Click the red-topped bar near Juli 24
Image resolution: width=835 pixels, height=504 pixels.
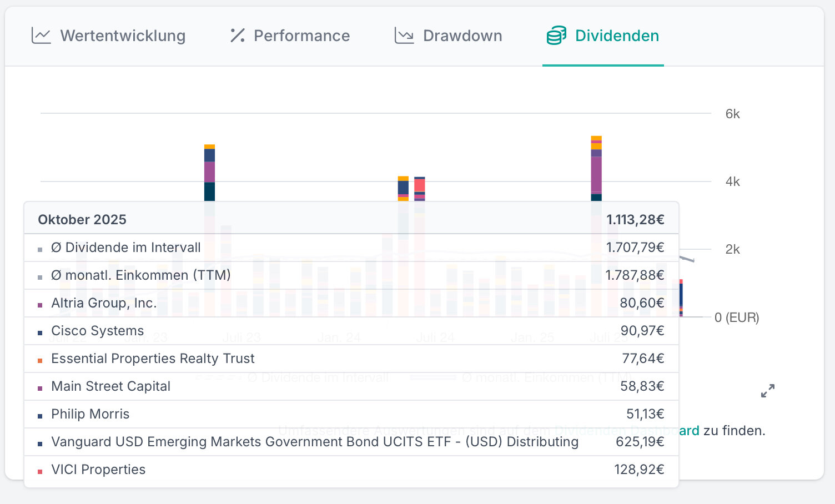[x=420, y=186]
